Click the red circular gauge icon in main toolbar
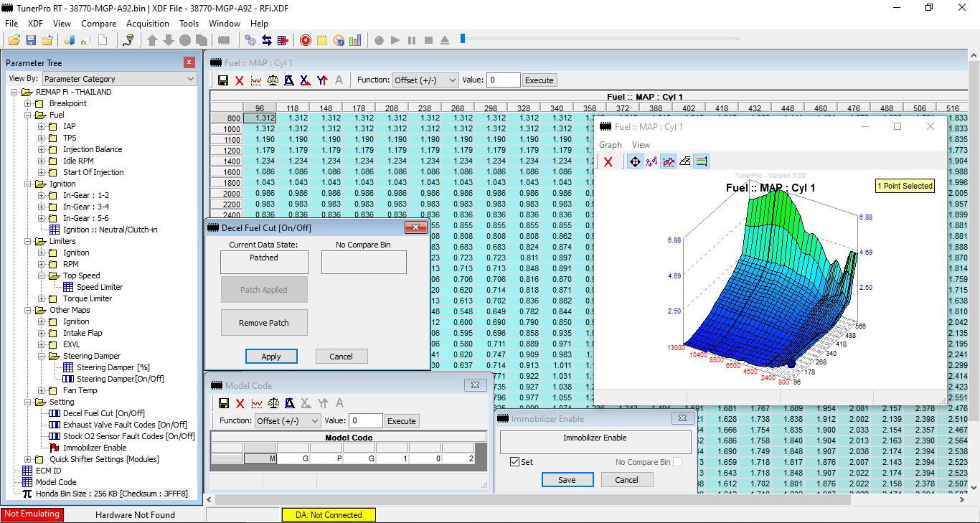 306,40
